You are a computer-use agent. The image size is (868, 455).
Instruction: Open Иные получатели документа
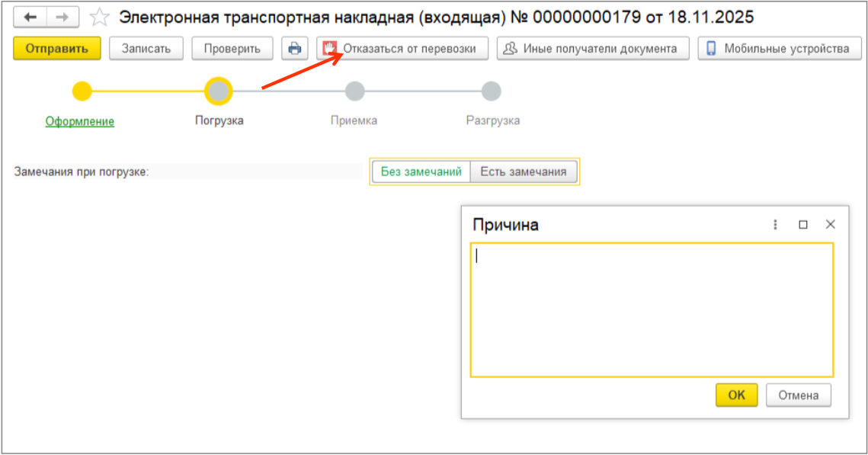pyautogui.click(x=592, y=49)
